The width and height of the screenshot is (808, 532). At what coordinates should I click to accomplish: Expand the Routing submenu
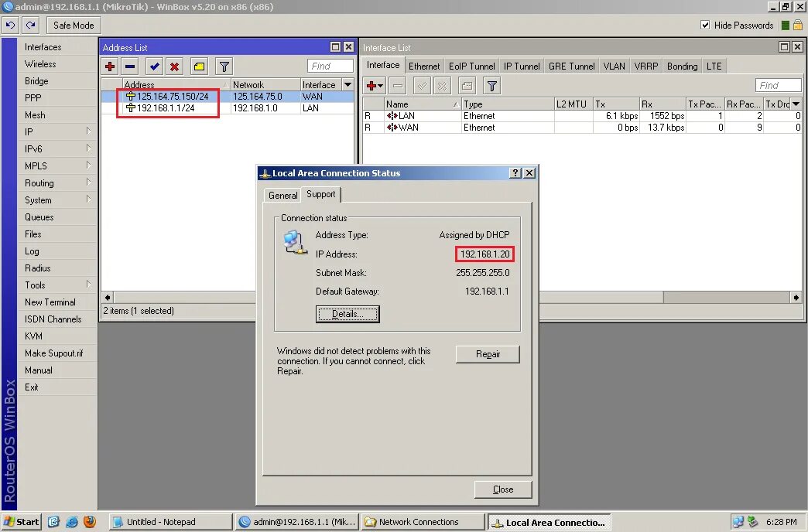click(57, 182)
